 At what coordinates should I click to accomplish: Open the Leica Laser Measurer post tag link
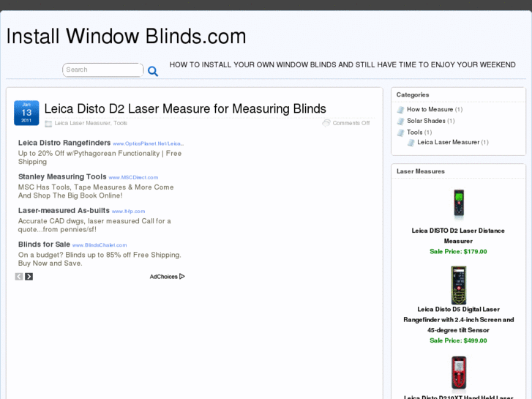tap(83, 123)
